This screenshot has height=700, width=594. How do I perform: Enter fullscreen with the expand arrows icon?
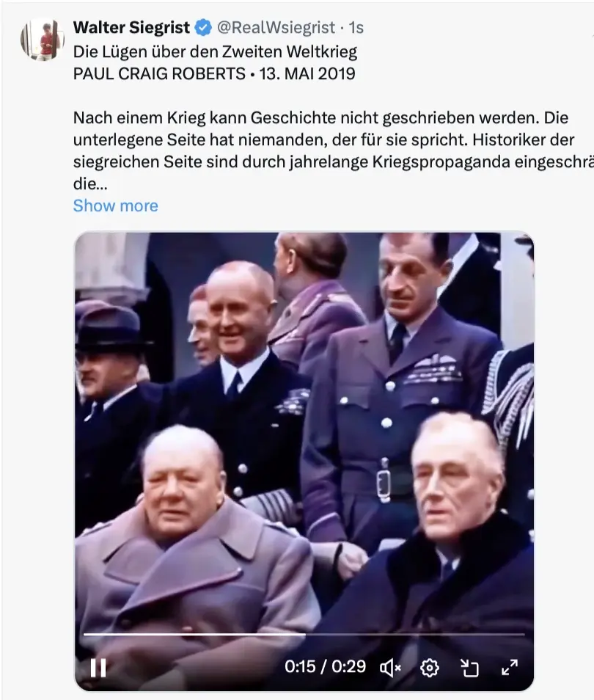(x=509, y=668)
